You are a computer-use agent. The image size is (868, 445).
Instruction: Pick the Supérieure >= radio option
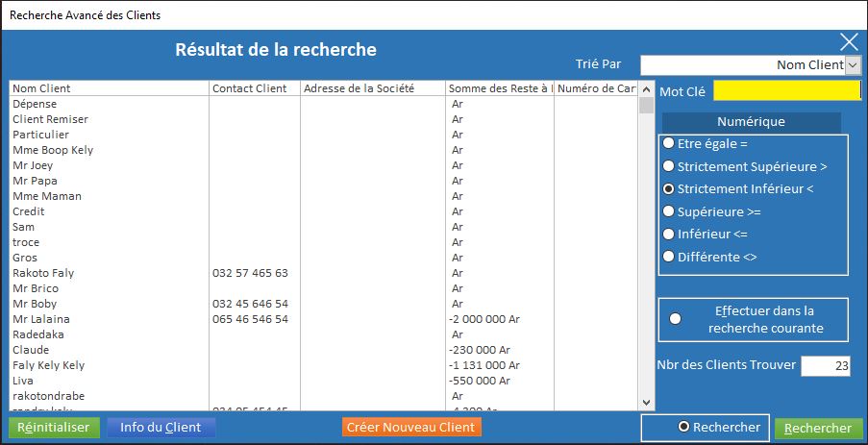click(x=669, y=210)
